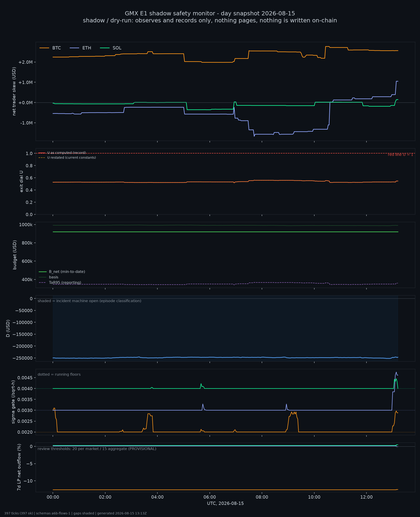This screenshot has width=420, height=517.
Task: Click the '−100000' tick label
Action: click(23, 322)
